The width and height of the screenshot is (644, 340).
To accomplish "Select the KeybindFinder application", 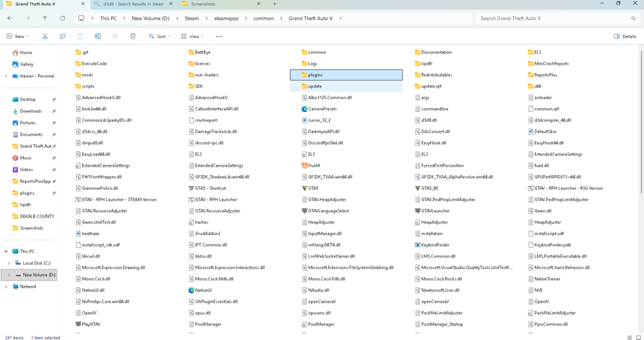I will tap(432, 245).
